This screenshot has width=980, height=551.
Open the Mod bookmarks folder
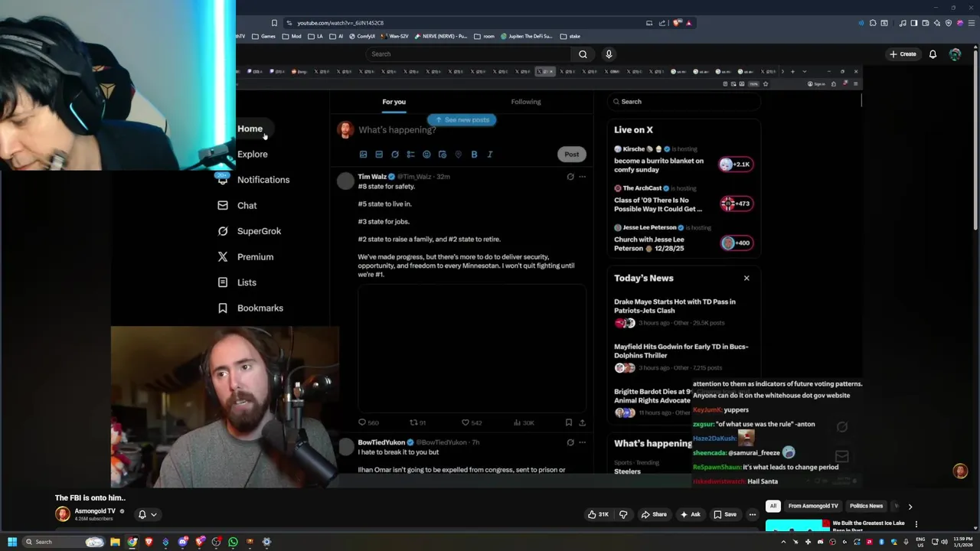pos(292,36)
